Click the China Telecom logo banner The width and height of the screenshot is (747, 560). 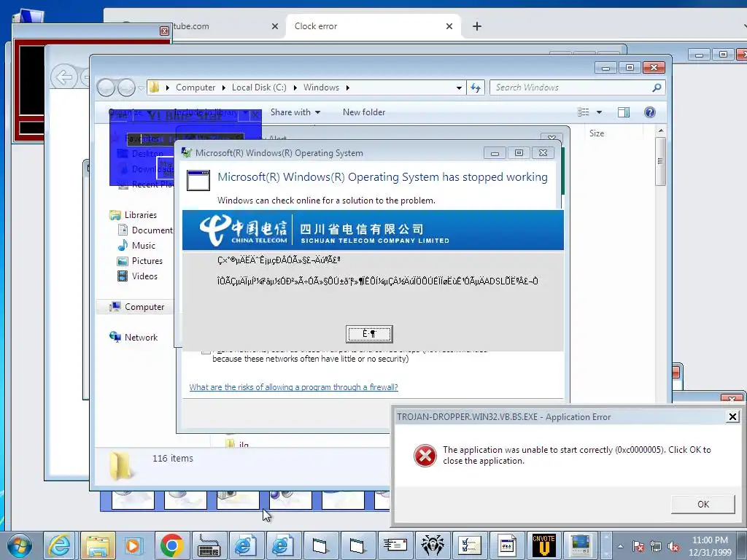[373, 230]
